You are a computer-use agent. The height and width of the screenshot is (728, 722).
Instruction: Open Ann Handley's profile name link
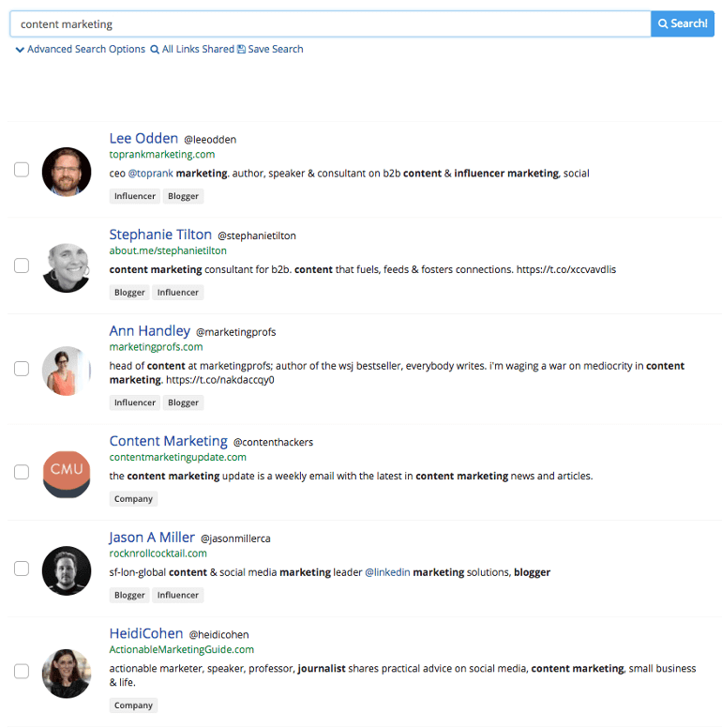tap(150, 330)
